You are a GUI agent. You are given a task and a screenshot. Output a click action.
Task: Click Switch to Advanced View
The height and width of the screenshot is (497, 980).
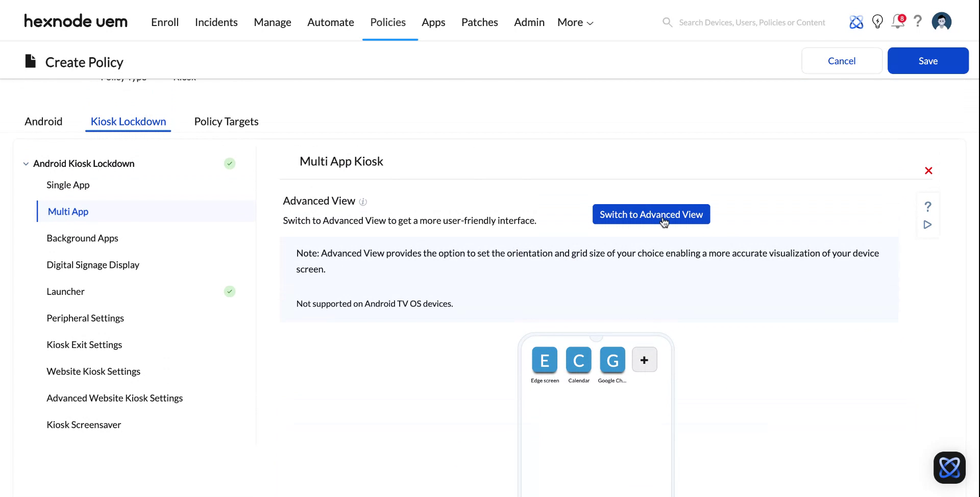pyautogui.click(x=651, y=214)
